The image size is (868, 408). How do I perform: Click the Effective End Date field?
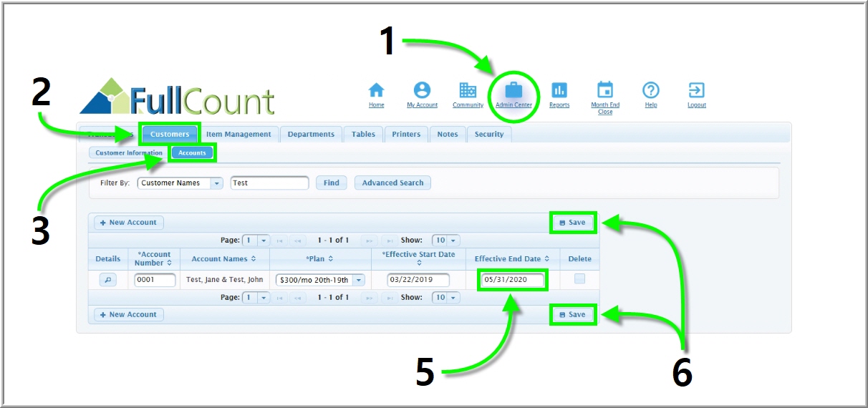[x=513, y=280]
